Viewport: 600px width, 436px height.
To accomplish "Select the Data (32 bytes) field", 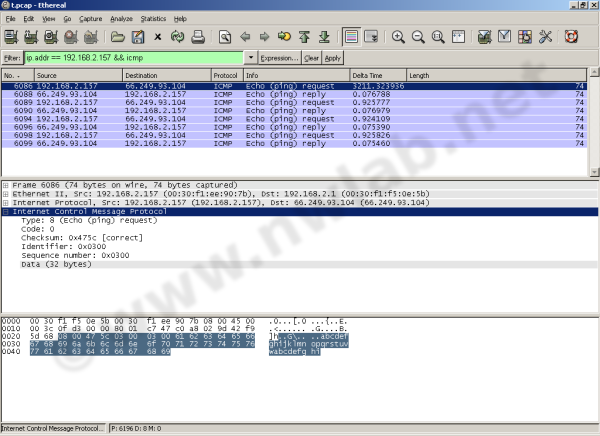I will coord(56,265).
